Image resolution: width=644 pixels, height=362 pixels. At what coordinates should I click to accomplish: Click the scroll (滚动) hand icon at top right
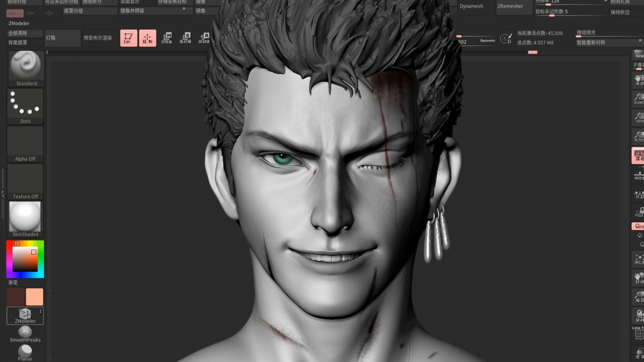[x=639, y=80]
